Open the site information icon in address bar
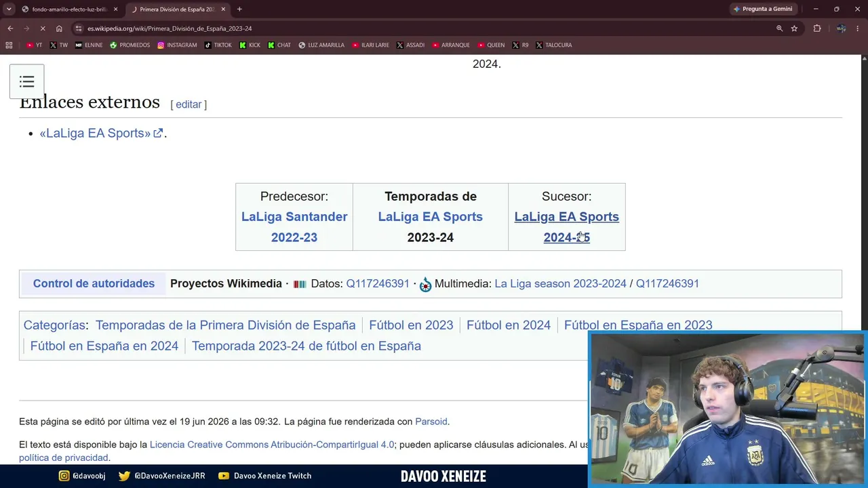Screen dimensions: 868x488 79,28
